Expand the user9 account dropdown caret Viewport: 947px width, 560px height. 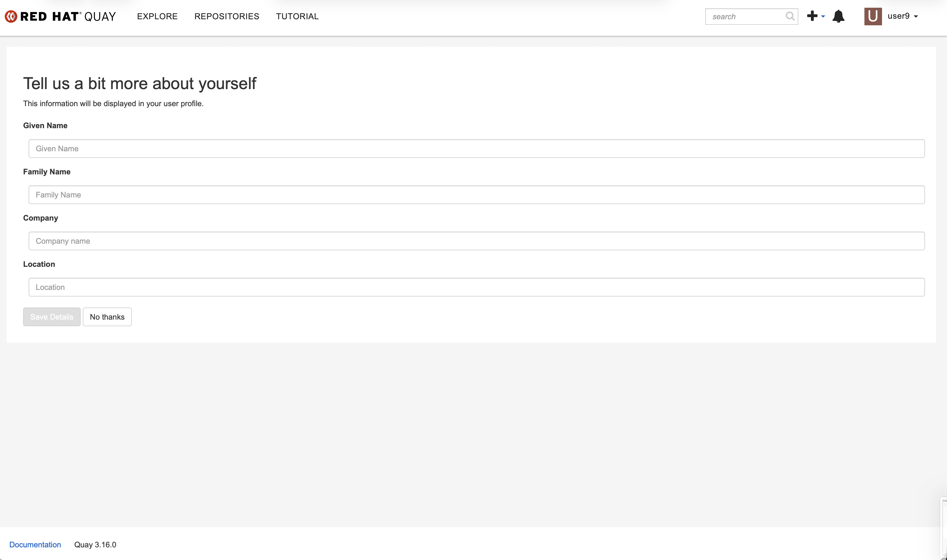coord(916,17)
